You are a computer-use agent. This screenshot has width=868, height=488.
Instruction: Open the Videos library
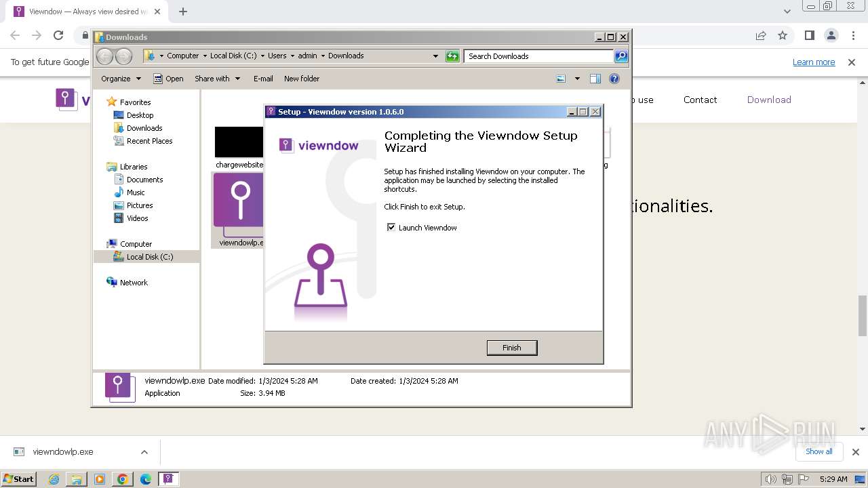point(137,218)
